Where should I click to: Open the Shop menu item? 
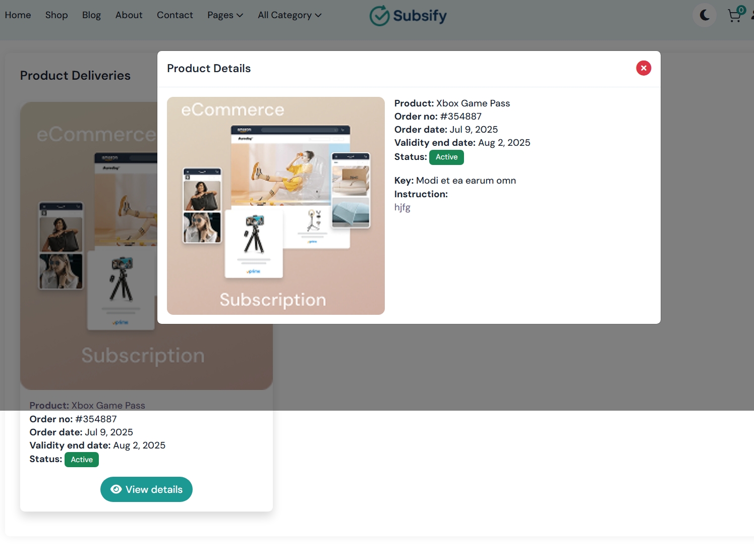(56, 15)
